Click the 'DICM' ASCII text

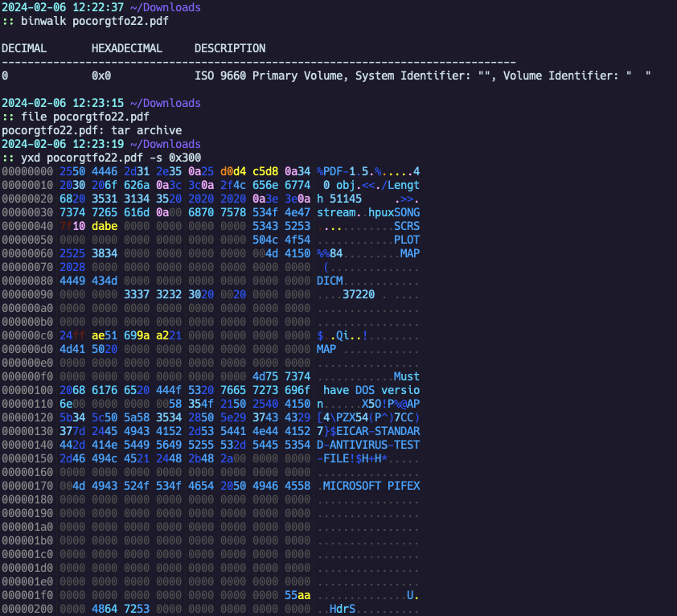[330, 281]
